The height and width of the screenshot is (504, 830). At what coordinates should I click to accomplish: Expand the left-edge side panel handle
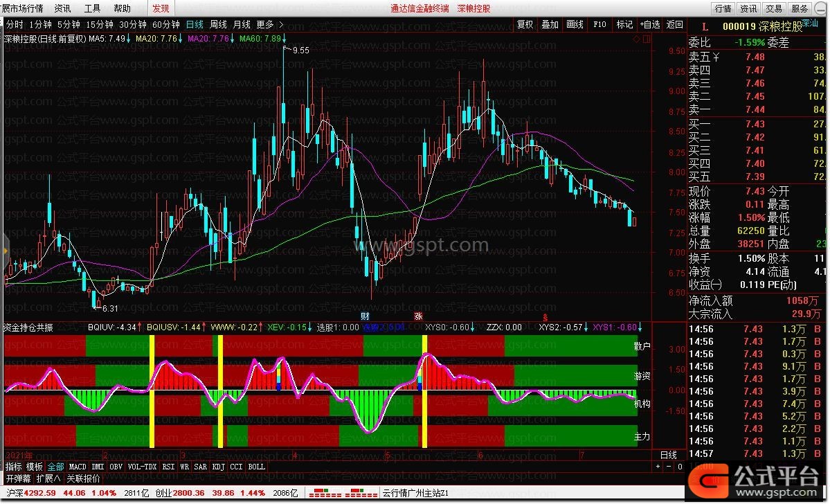coord(6,251)
